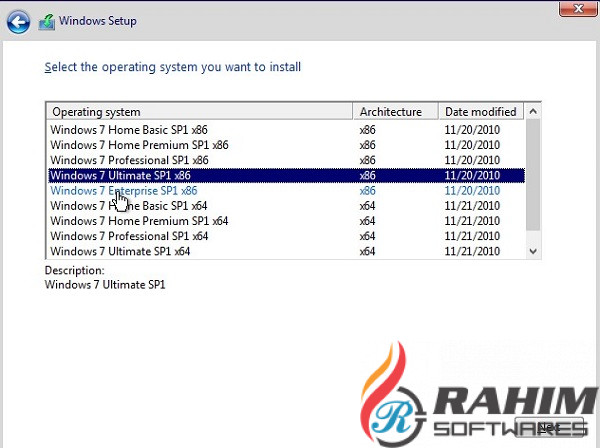Select Windows 7 Home Basic SP1 x86
This screenshot has width=600, height=448.
tap(286, 130)
